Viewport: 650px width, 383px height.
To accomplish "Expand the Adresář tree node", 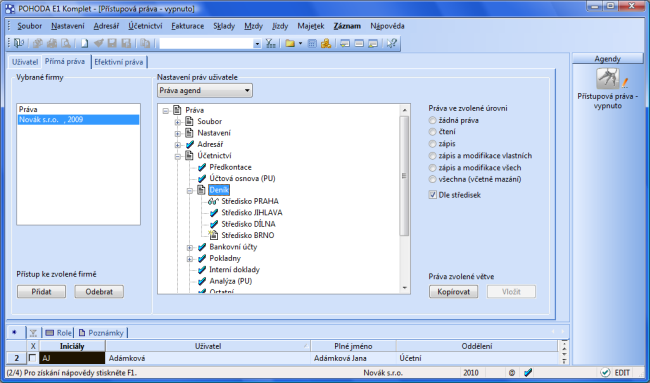I will pyautogui.click(x=177, y=145).
